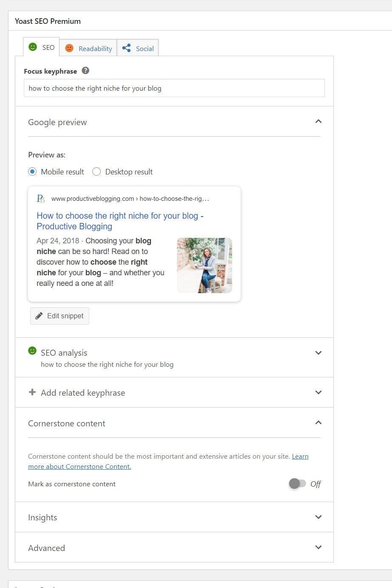Select the Mobile result radio button

[x=32, y=172]
